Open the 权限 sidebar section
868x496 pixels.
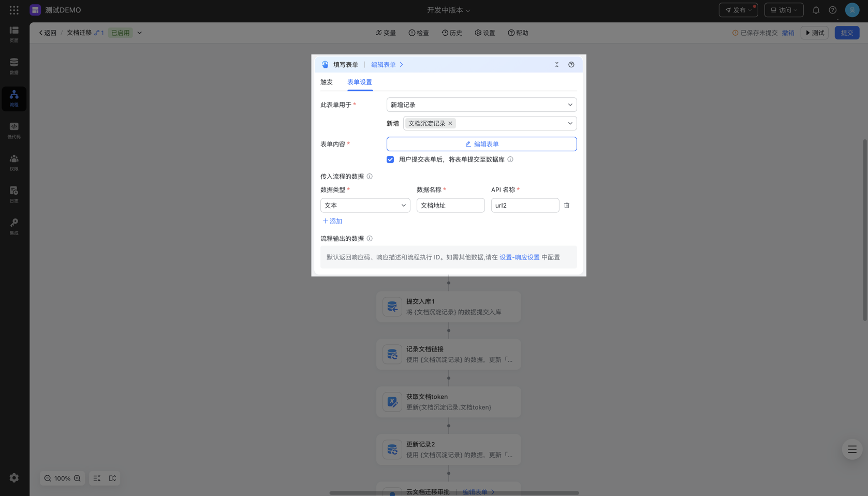click(x=14, y=163)
